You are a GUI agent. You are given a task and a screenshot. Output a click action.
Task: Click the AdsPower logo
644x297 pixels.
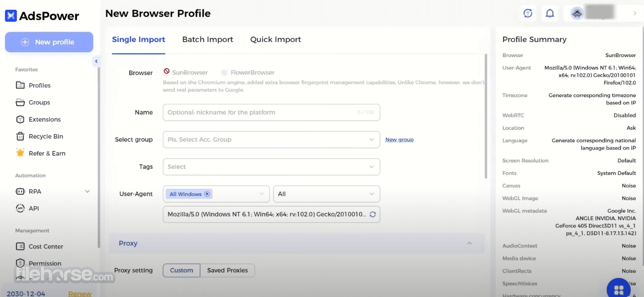coord(42,16)
